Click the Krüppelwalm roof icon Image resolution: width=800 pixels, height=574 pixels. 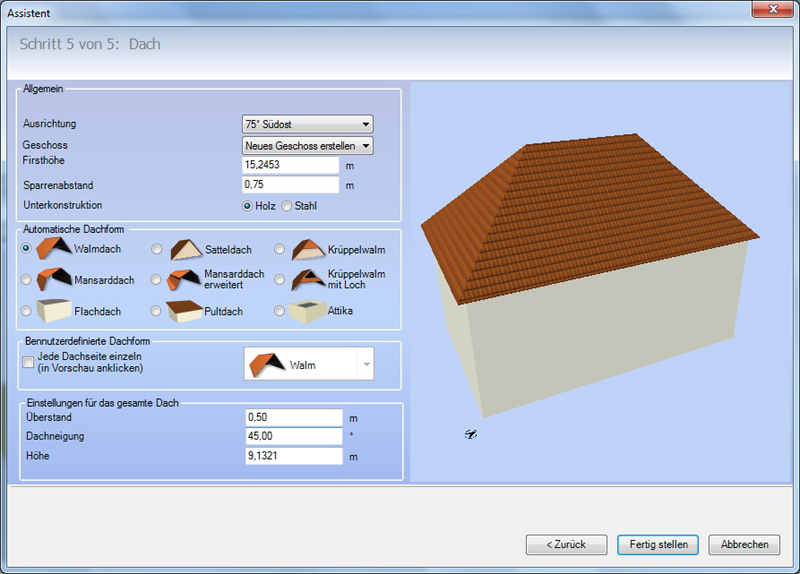[308, 249]
